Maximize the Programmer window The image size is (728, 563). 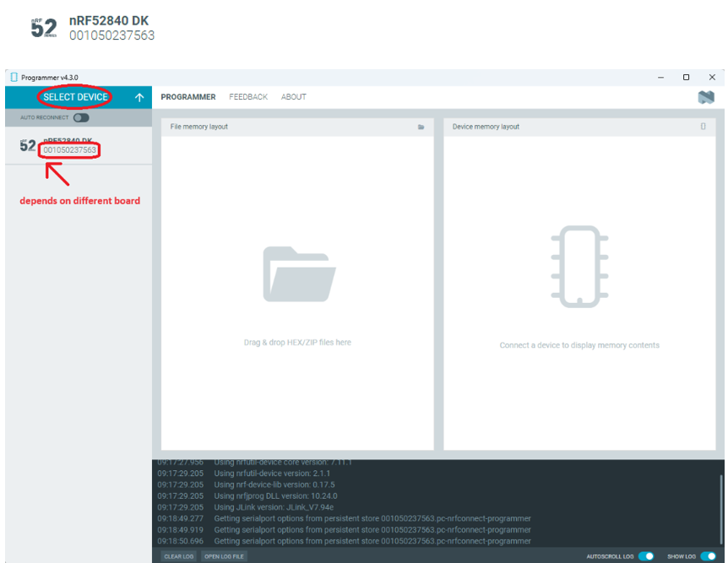pyautogui.click(x=686, y=77)
